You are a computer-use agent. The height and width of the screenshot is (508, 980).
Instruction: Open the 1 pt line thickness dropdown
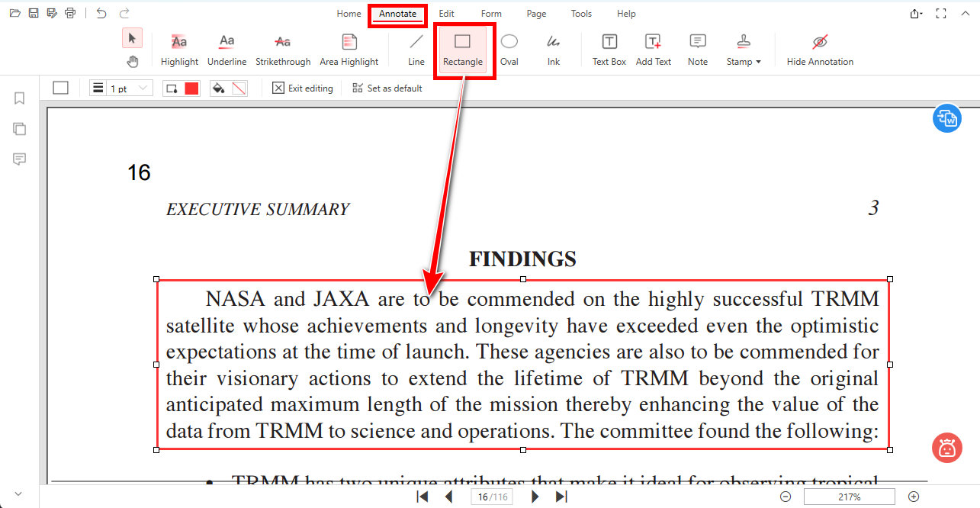[121, 88]
